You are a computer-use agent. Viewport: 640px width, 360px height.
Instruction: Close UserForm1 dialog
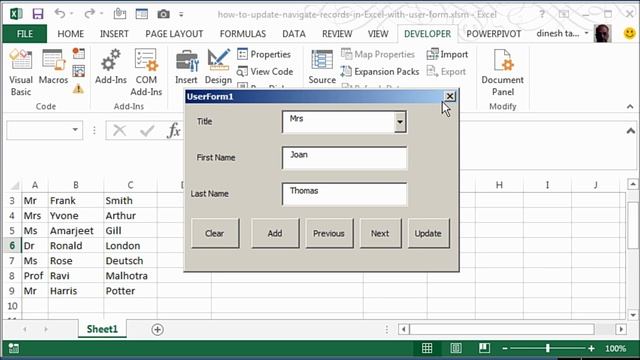pos(449,96)
